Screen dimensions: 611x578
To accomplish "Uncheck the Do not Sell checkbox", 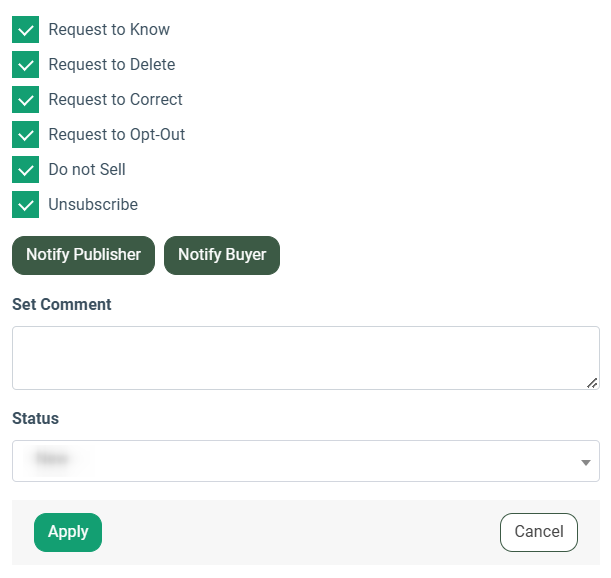I will tap(25, 170).
